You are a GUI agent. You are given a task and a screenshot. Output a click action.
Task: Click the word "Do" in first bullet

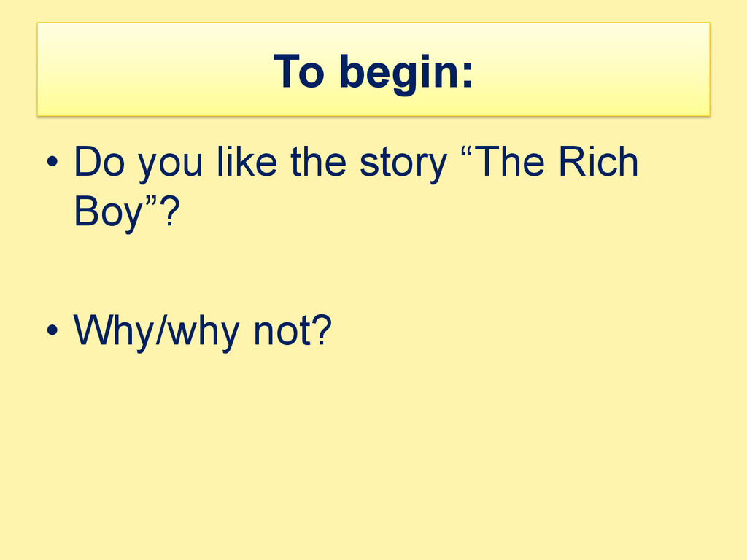(99, 162)
